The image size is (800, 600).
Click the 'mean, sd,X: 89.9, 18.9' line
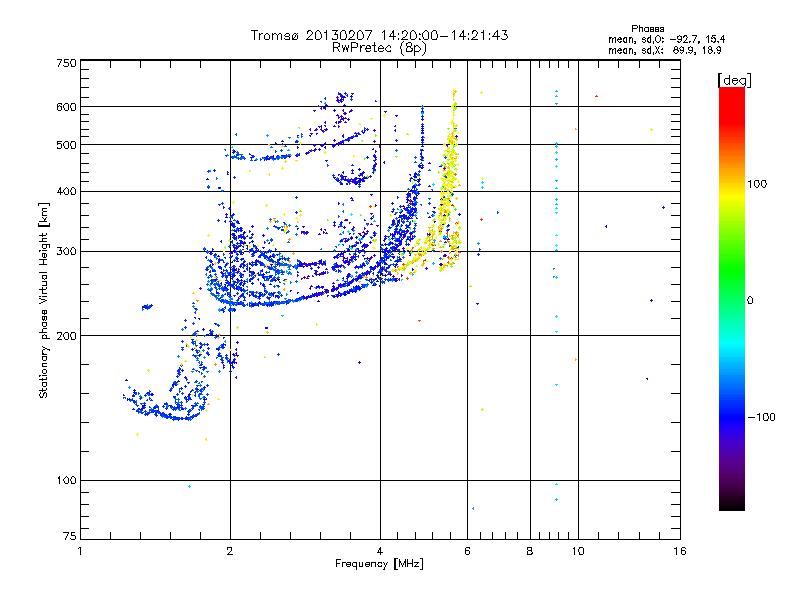pyautogui.click(x=665, y=50)
